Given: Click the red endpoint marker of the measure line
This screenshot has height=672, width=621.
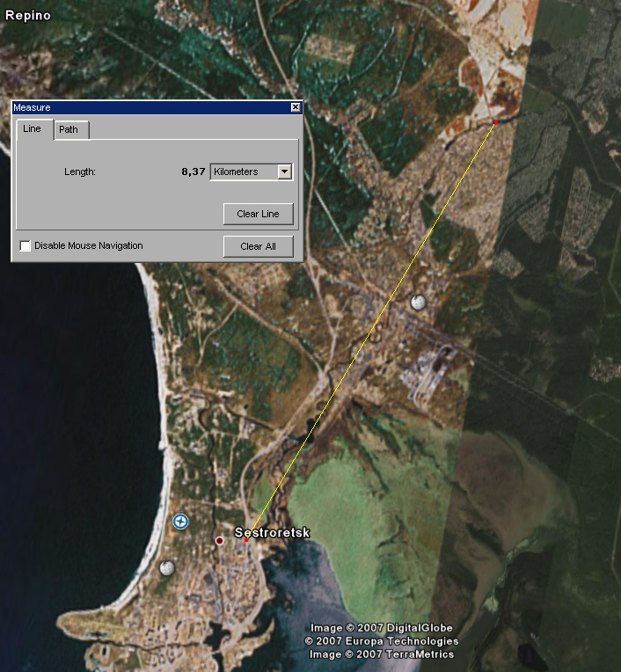Looking at the screenshot, I should pyautogui.click(x=496, y=123).
